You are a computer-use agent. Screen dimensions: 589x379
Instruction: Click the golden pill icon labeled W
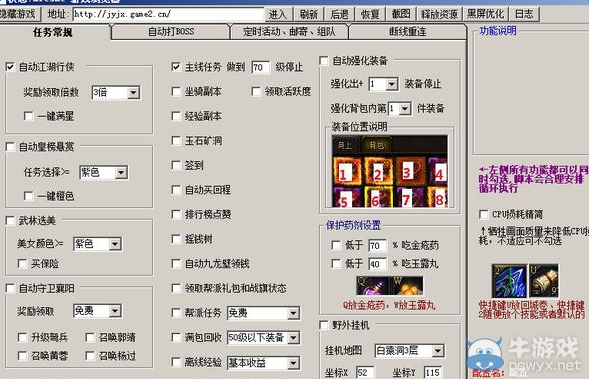407,286
